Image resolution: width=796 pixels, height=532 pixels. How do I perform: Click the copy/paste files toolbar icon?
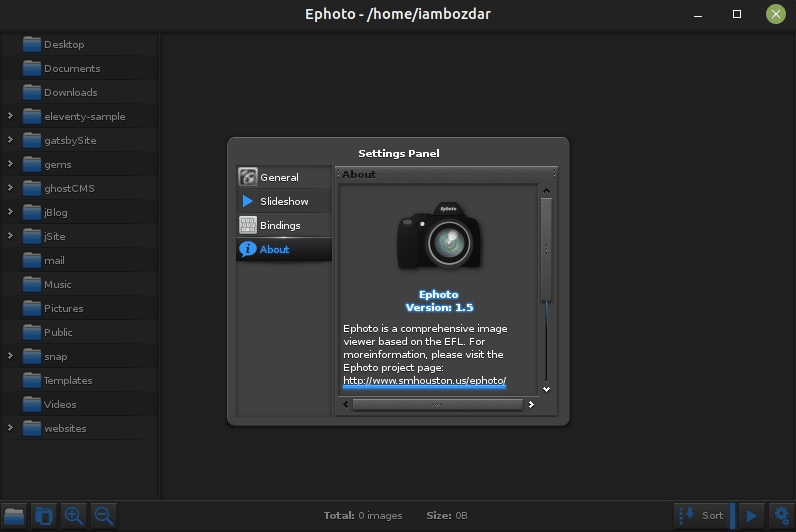pyautogui.click(x=44, y=516)
